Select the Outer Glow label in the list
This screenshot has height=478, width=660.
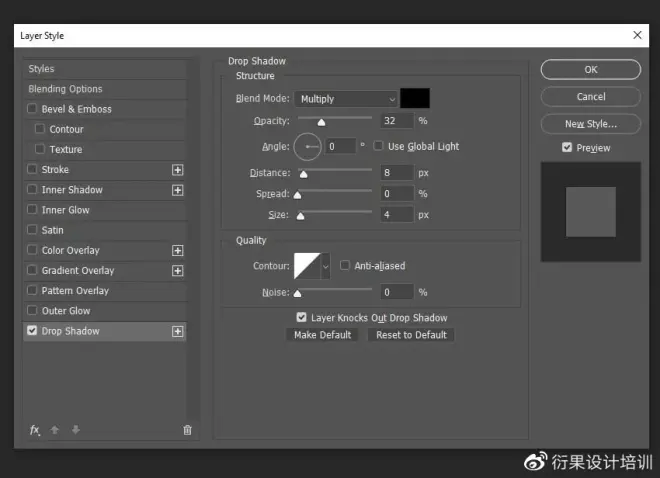[x=66, y=311]
